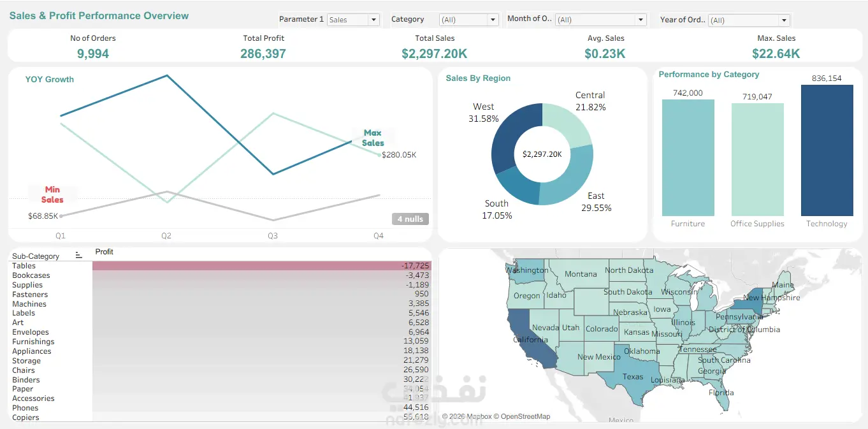Click the Q3 axis label

[x=273, y=236]
